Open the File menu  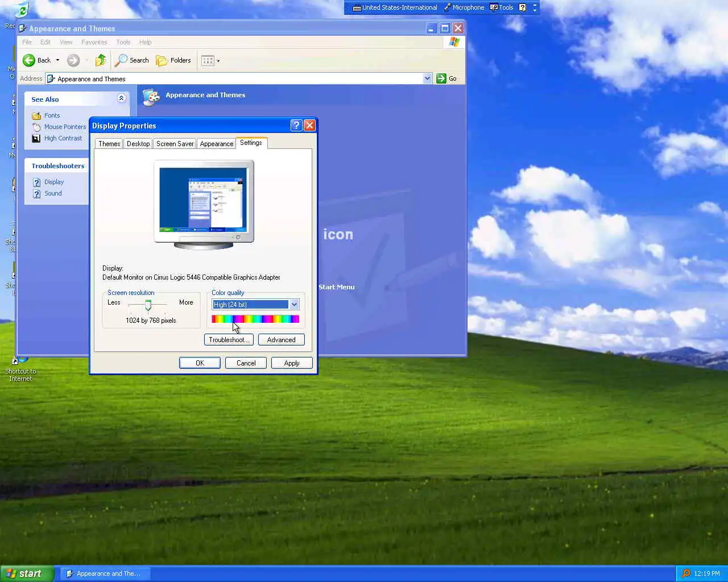(27, 42)
